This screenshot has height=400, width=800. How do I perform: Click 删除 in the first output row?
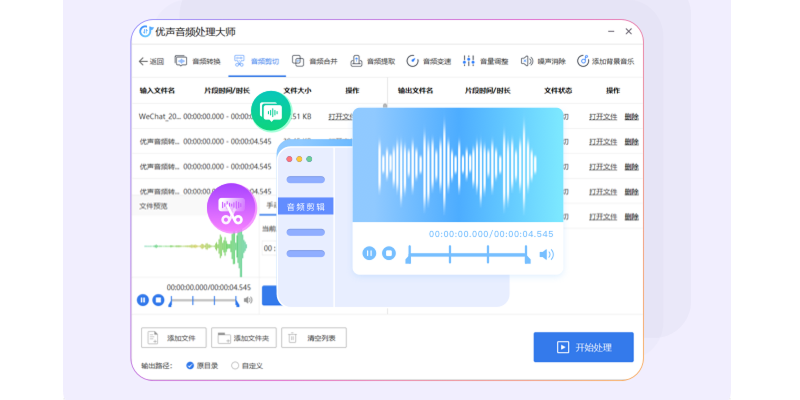tap(631, 117)
